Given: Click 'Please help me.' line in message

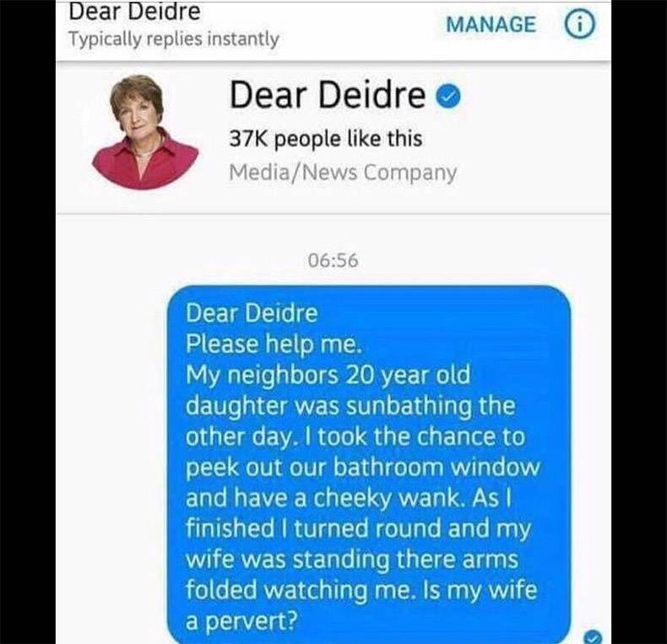Looking at the screenshot, I should click(x=274, y=344).
